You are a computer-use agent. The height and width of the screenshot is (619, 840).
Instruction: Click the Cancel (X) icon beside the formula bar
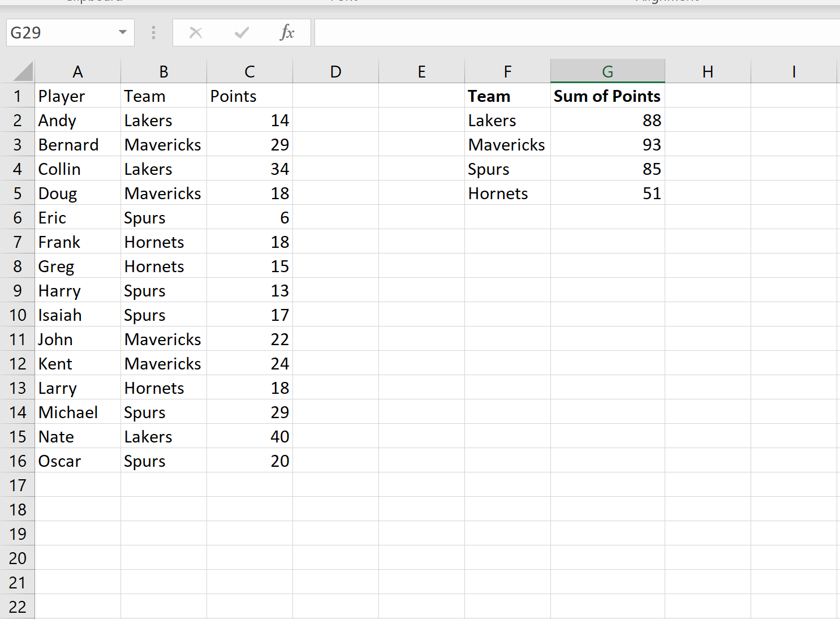(x=196, y=32)
